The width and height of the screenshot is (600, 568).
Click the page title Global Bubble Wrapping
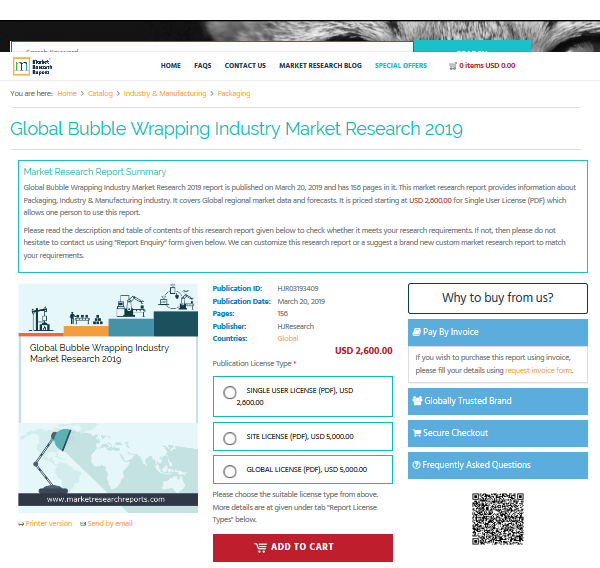236,129
